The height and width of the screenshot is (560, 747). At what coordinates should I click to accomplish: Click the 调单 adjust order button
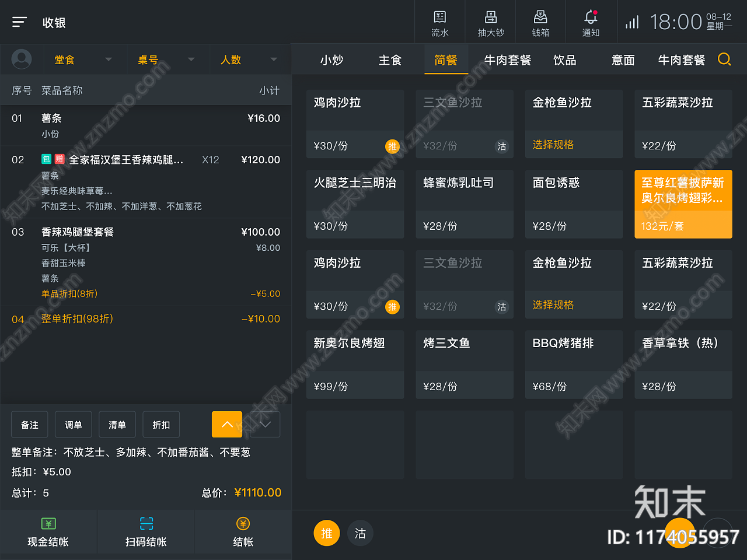coord(74,424)
